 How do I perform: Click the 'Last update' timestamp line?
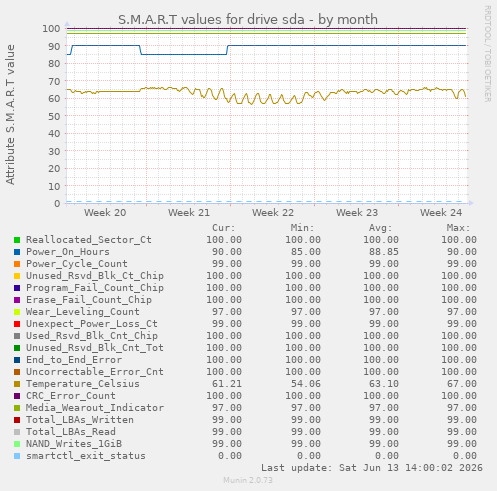click(x=372, y=468)
